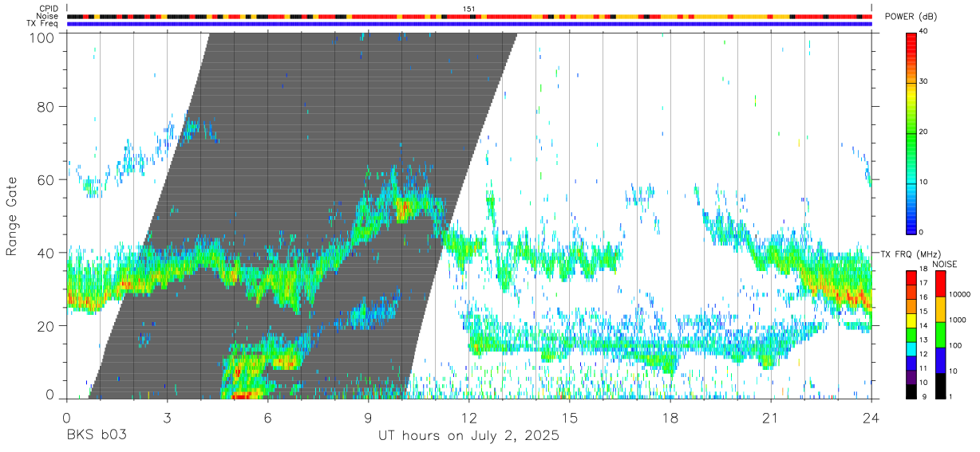Viewport: 980px width, 452px height.
Task: Select the 'POWER (dB)' legend title
Action: [911, 17]
